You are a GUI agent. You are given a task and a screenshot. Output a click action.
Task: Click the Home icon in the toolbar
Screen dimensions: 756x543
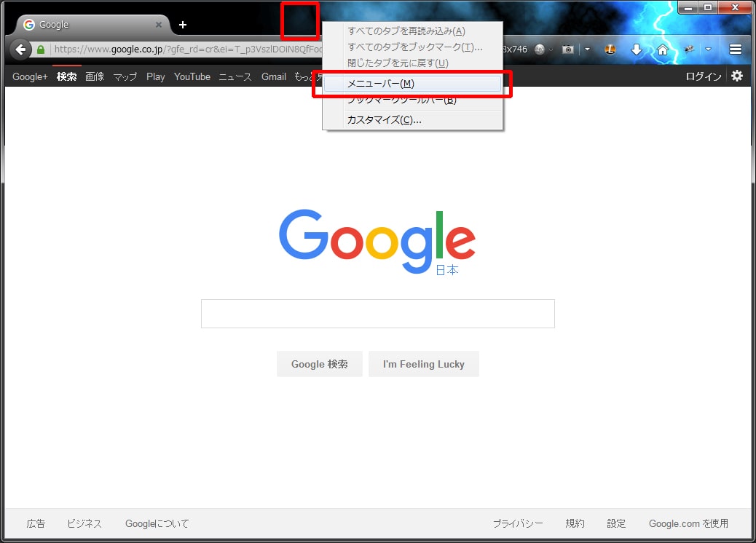663,49
